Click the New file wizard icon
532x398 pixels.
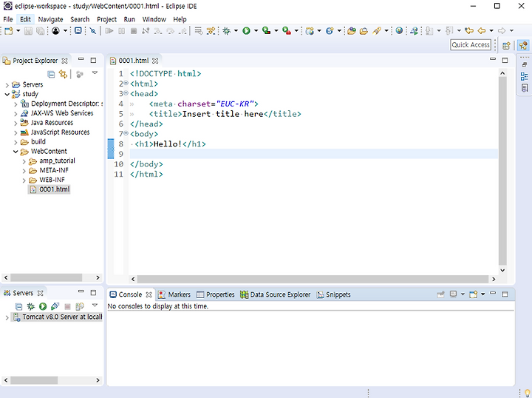click(9, 31)
